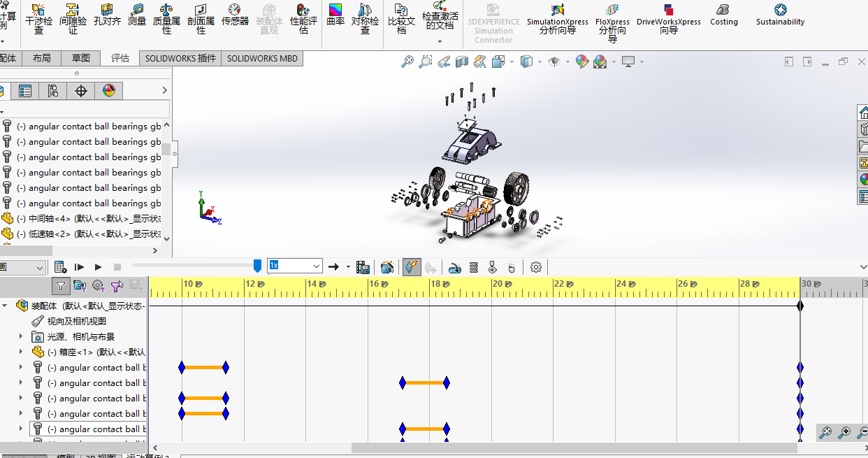The width and height of the screenshot is (868, 458).
Task: Launch the FloXpress analysis wizard
Action: [x=612, y=22]
